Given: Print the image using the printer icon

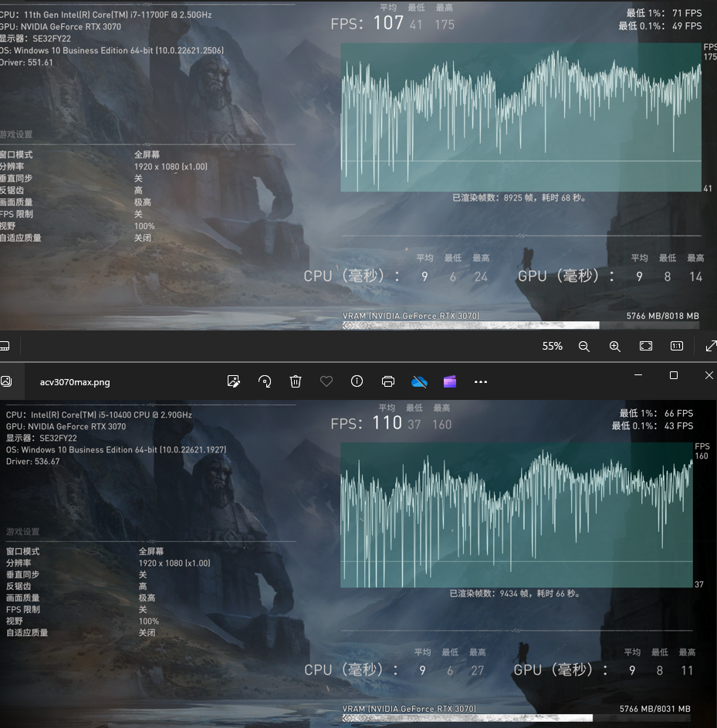Looking at the screenshot, I should coord(388,381).
